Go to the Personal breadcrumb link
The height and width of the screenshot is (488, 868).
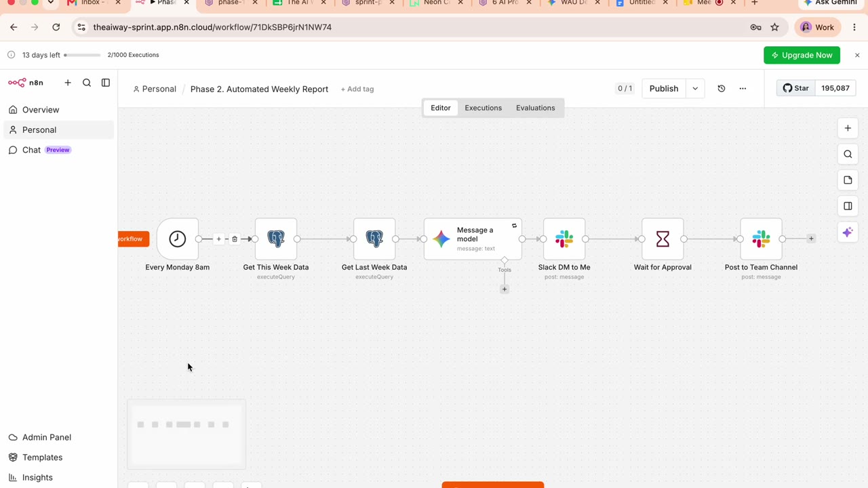tap(155, 89)
